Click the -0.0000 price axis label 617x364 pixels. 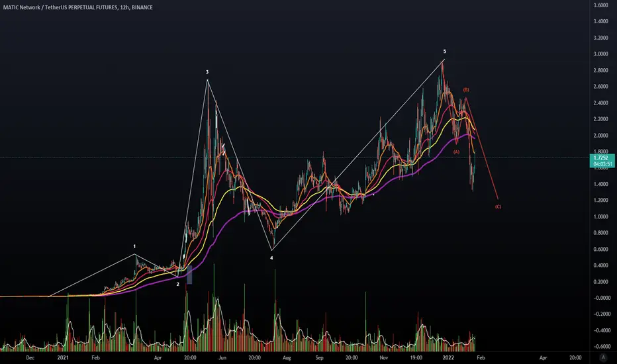point(602,298)
